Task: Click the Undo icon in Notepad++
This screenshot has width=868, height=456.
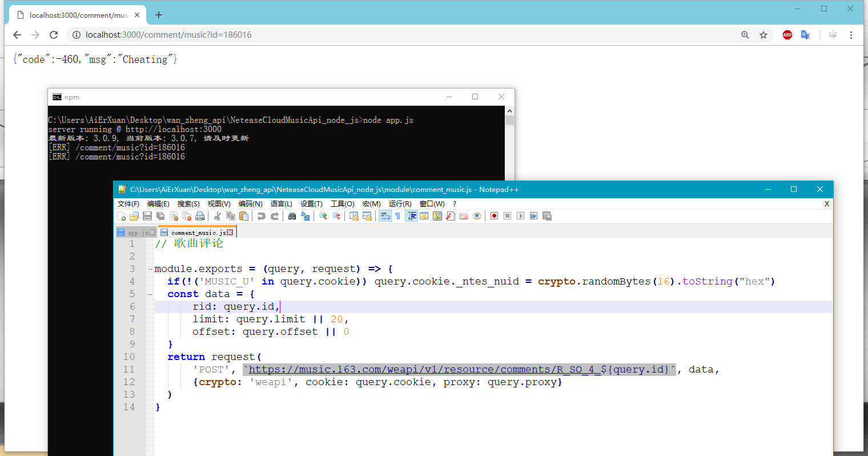Action: click(262, 215)
